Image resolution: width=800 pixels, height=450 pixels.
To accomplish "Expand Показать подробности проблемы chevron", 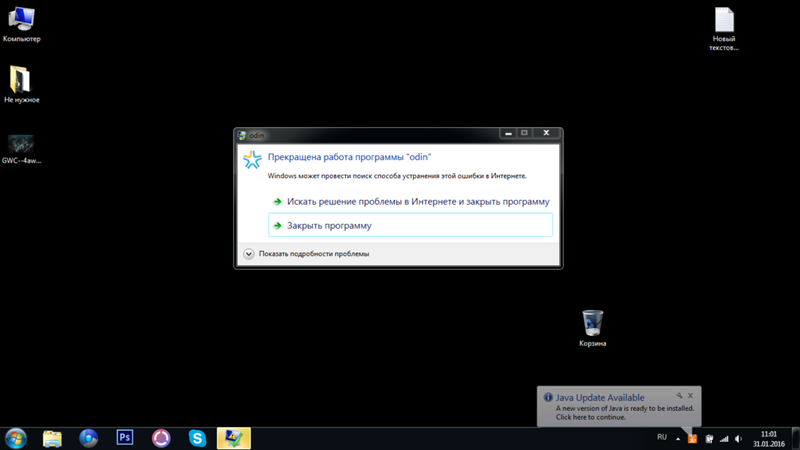I will [x=248, y=254].
